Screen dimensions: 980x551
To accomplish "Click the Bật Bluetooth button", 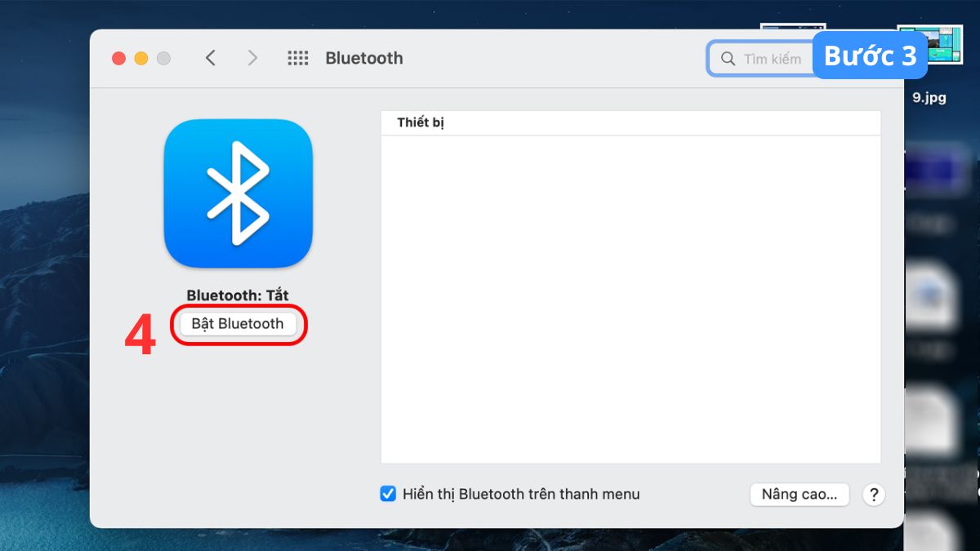I will tap(238, 324).
